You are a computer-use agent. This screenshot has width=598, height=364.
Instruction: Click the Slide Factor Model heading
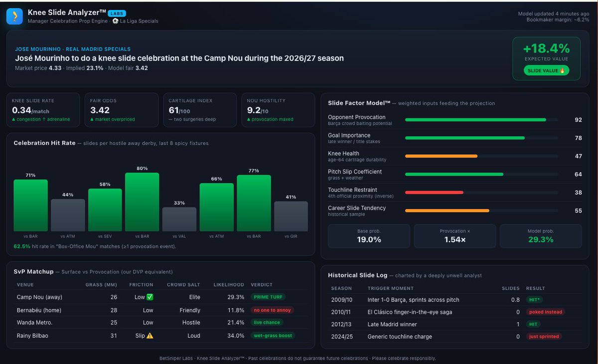point(359,103)
